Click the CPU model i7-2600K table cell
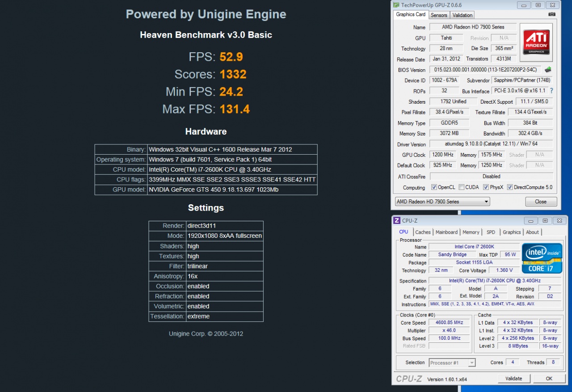572x392 pixels. pyautogui.click(x=232, y=169)
